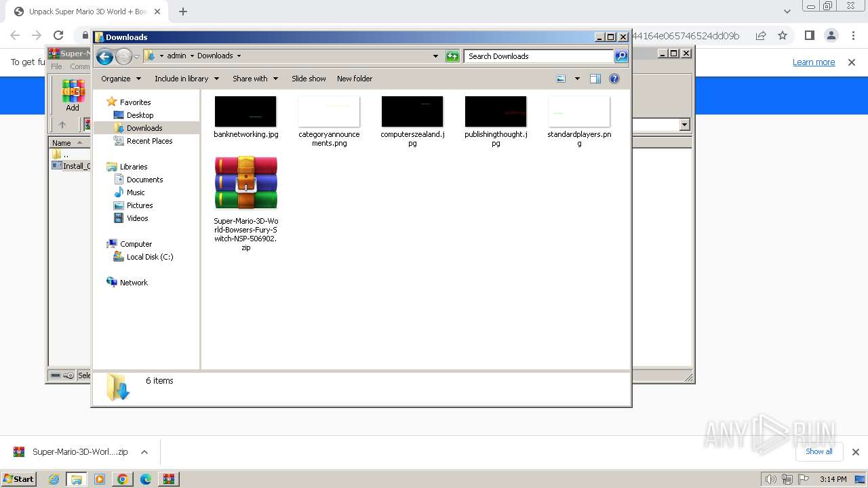Select the banknetworking.jpg thumbnail
This screenshot has height=488, width=868.
pos(245,111)
